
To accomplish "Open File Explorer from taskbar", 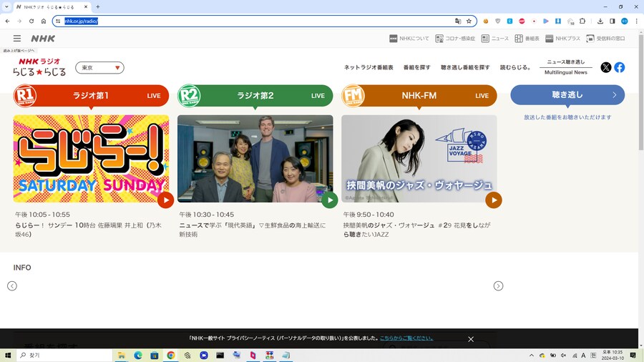I will click(121, 356).
